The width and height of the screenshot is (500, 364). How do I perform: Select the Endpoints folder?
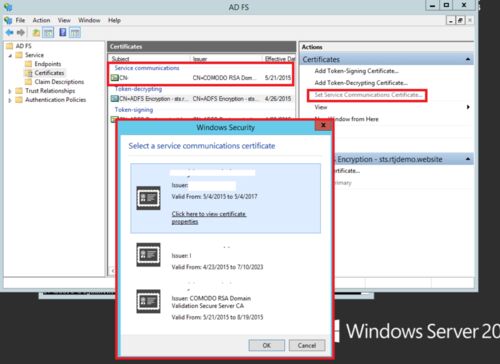48,64
